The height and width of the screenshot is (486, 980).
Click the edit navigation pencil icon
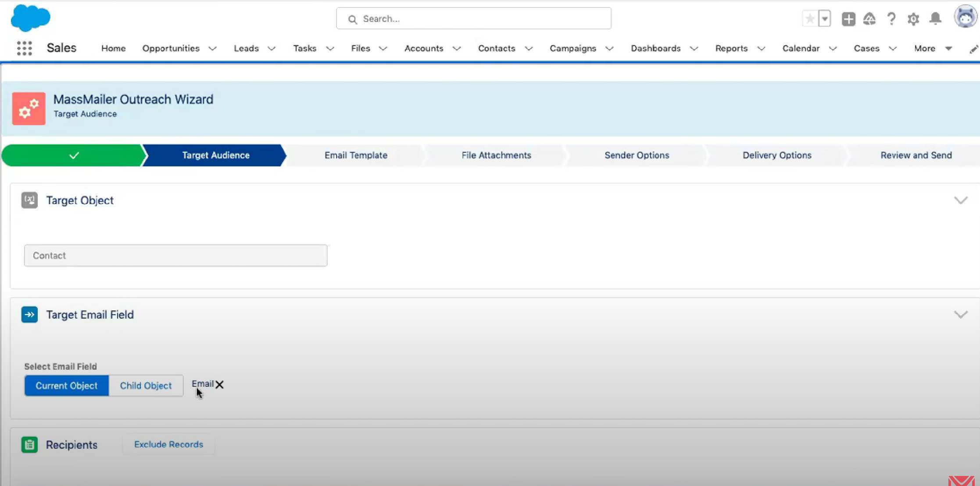(973, 49)
